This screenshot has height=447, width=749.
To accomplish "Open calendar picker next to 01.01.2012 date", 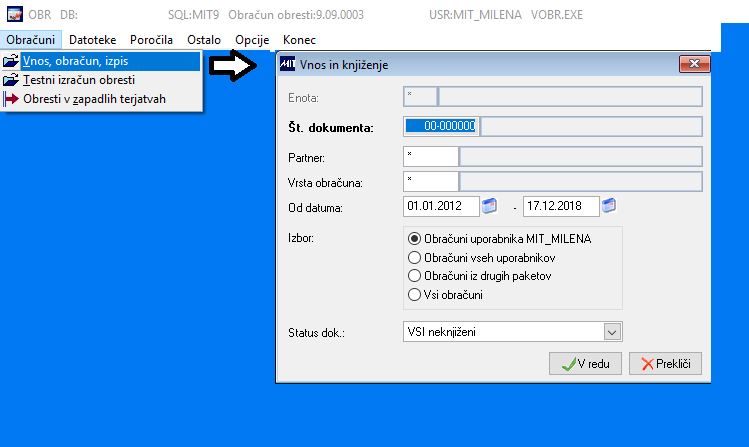I will pos(489,206).
